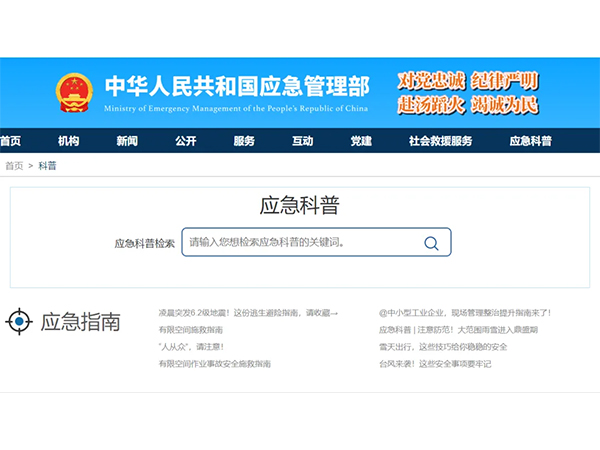The width and height of the screenshot is (600, 450).
Task: Open the "人从众",请注意! article
Action: [191, 347]
